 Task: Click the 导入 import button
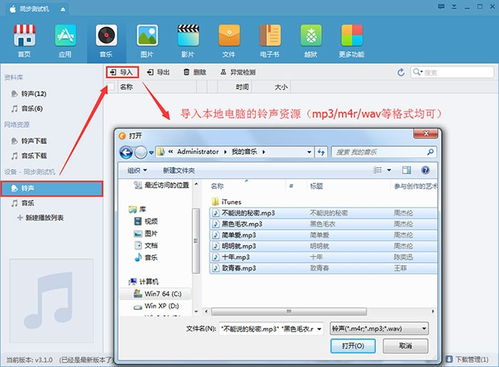(x=122, y=72)
